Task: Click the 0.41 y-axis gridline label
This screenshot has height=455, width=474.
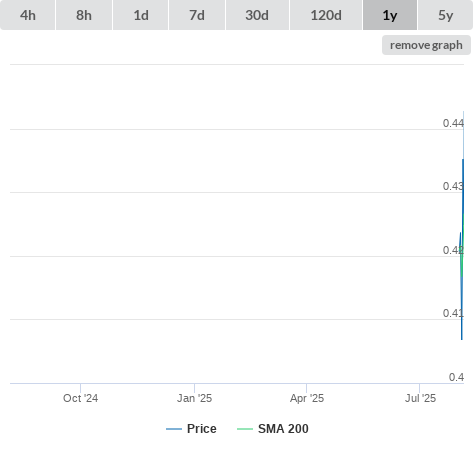Action: 453,313
